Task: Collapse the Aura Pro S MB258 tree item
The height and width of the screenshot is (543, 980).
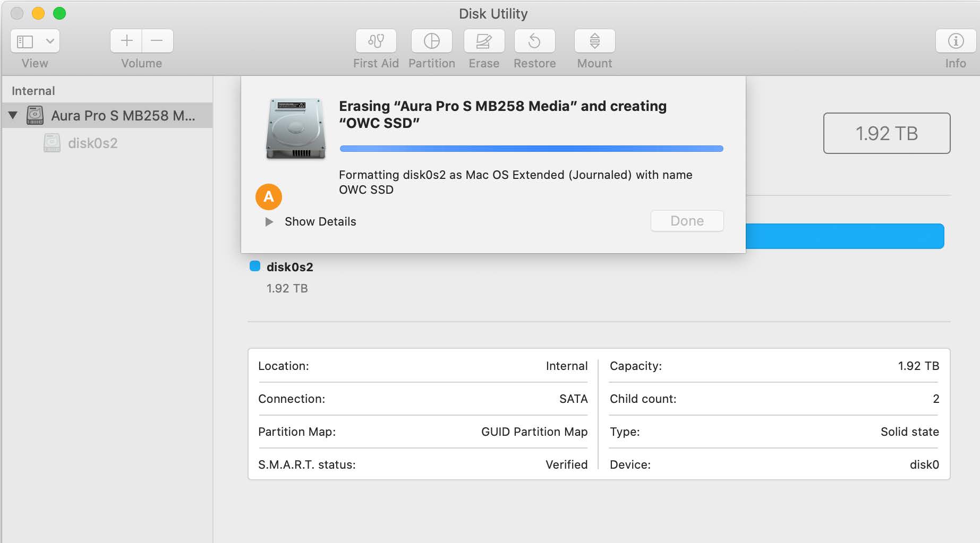Action: click(x=13, y=115)
